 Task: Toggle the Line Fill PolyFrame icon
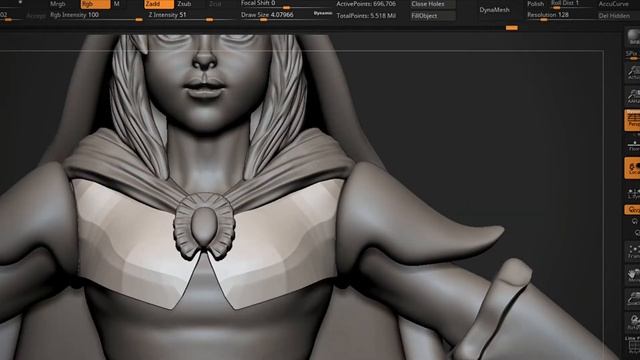[x=633, y=344]
